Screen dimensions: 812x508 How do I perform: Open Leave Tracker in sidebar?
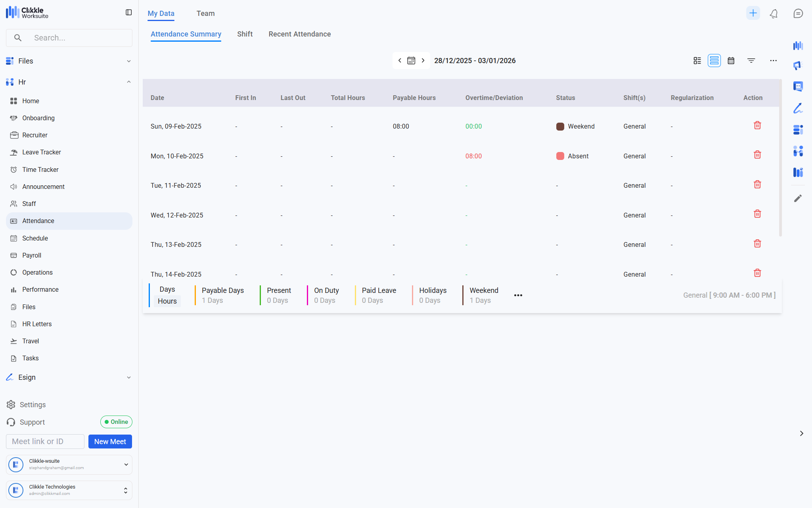pos(41,152)
